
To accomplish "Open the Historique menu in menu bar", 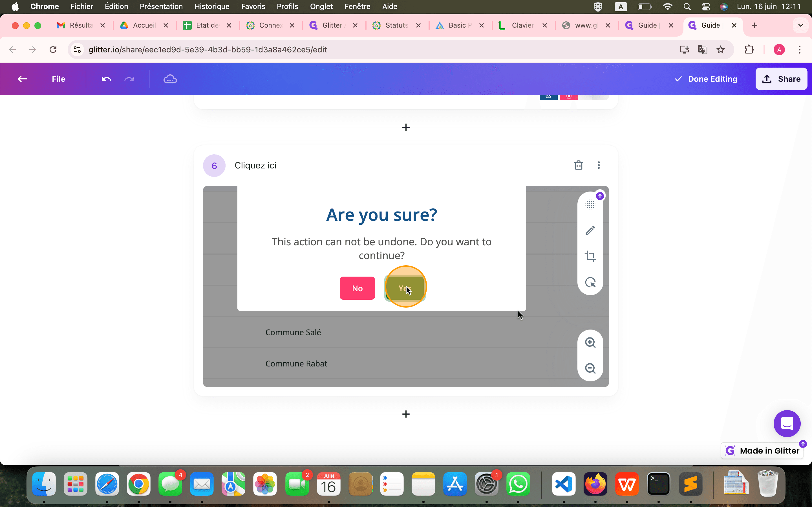I will 212,6.
